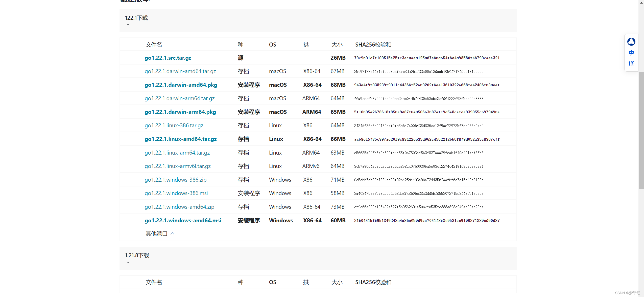Open go1.22.1.darwin-arm64.tar.gz link
644x297 pixels.
click(x=179, y=98)
